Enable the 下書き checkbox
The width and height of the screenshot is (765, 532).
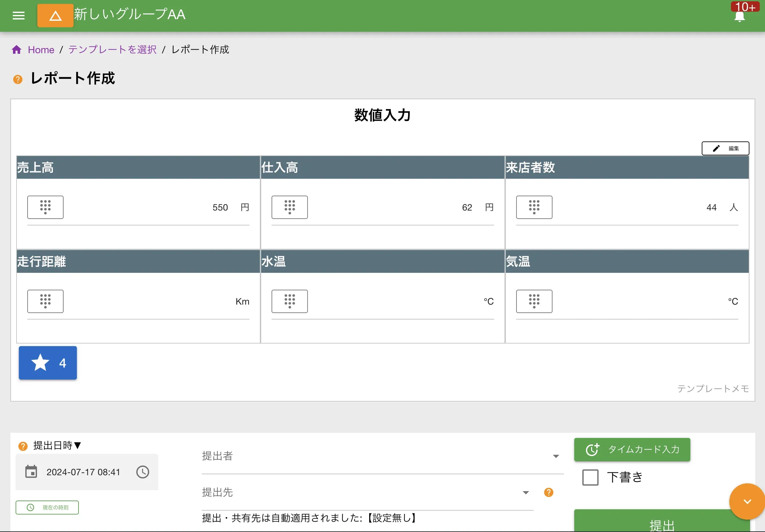coord(590,478)
